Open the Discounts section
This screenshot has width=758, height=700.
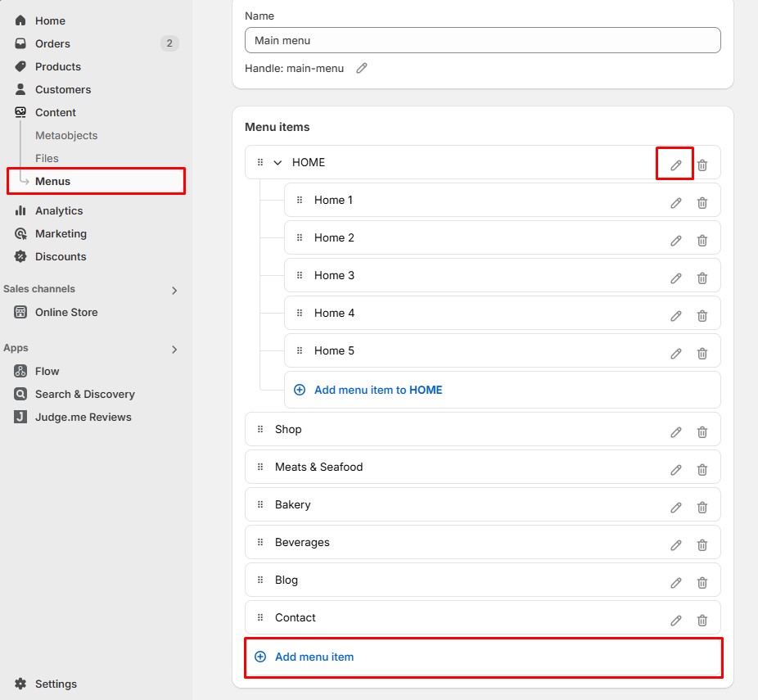[x=60, y=256]
